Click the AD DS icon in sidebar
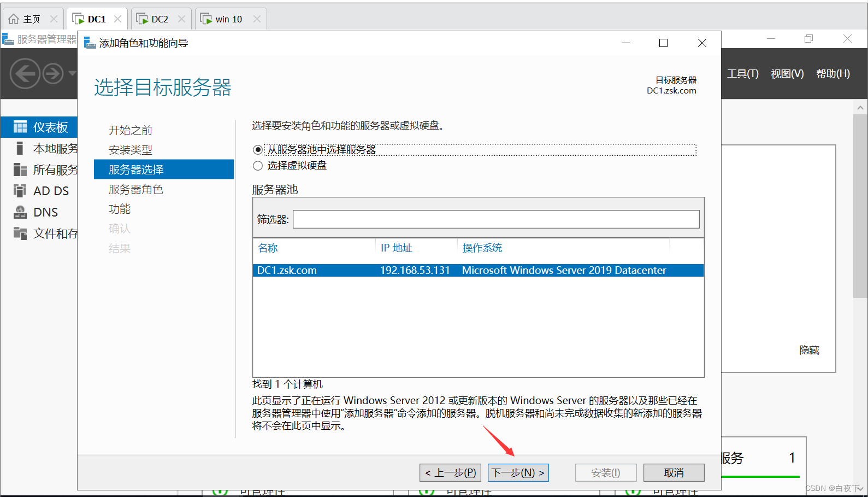The height and width of the screenshot is (497, 868). pos(20,191)
